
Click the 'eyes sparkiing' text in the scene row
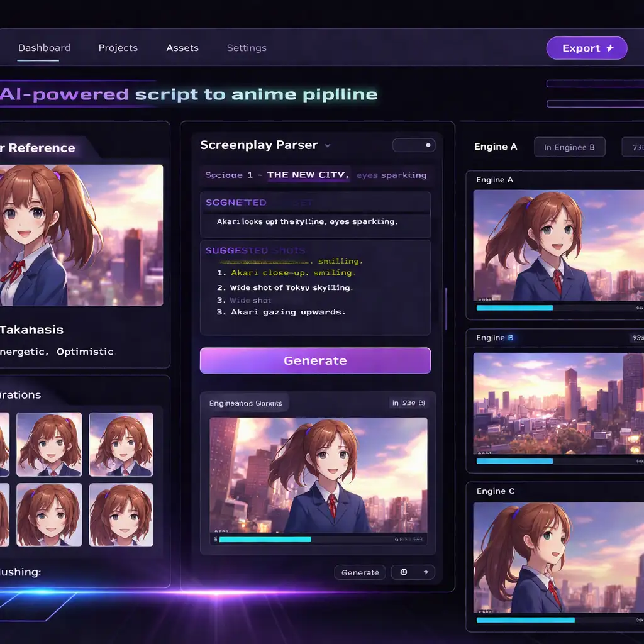point(391,175)
